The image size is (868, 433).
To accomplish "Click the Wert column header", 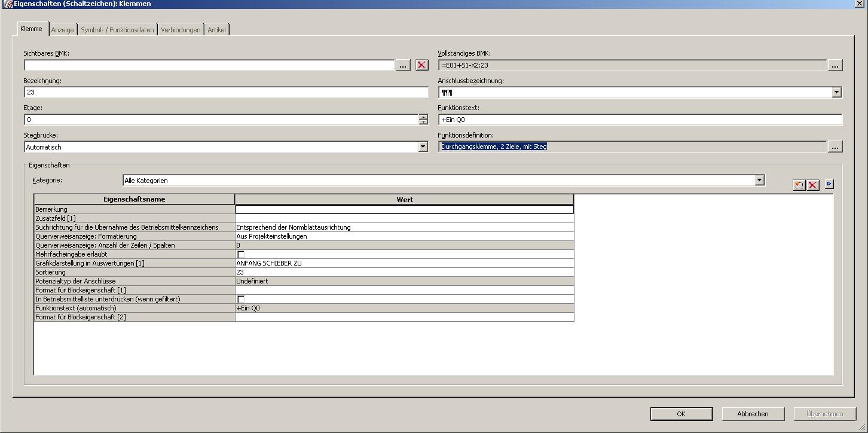I will click(405, 199).
